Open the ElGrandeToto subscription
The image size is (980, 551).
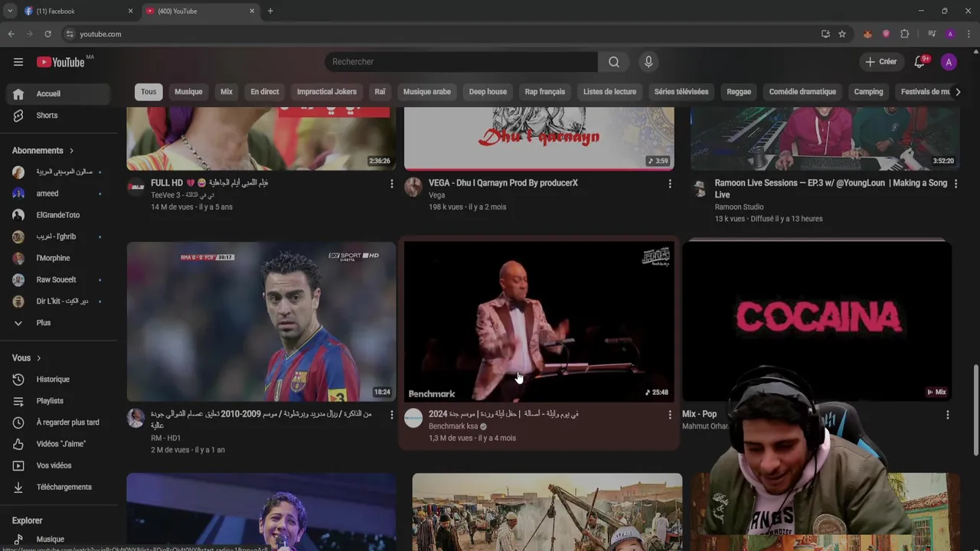[58, 215]
